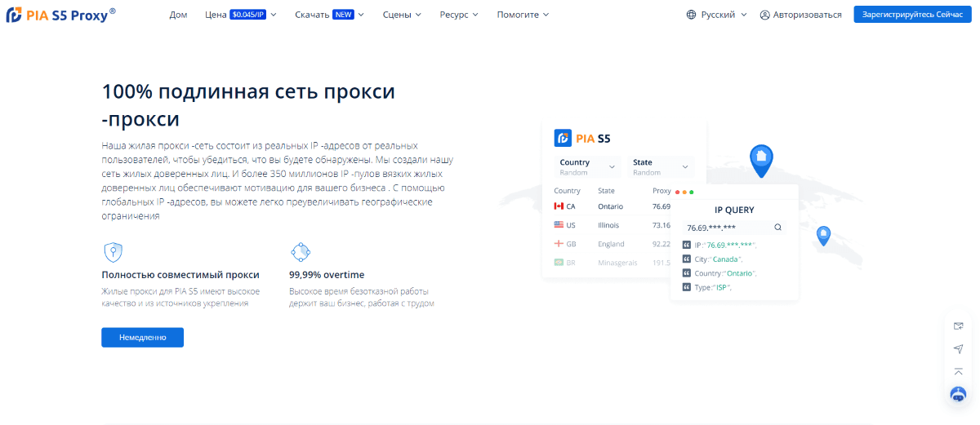
Task: Select the "Canada" city value
Action: [725, 259]
